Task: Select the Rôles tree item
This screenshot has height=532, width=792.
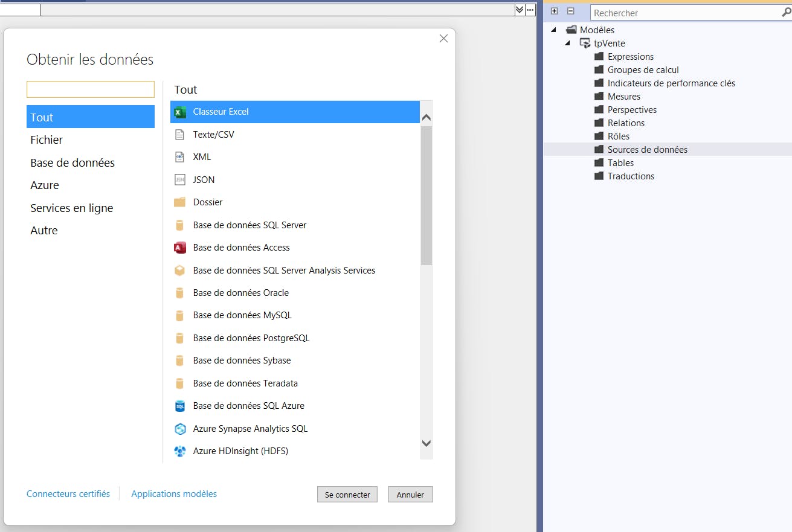Action: click(x=619, y=136)
